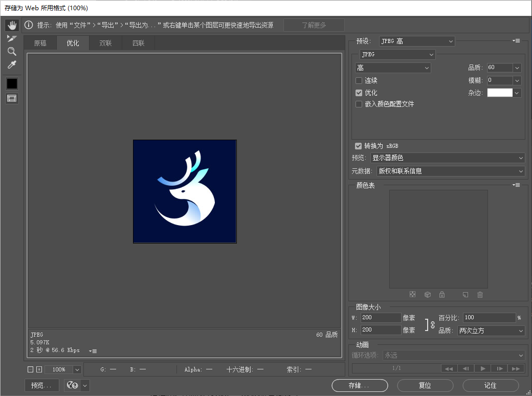Select the Slice Select tool
532x396 pixels.
pyautogui.click(x=12, y=38)
